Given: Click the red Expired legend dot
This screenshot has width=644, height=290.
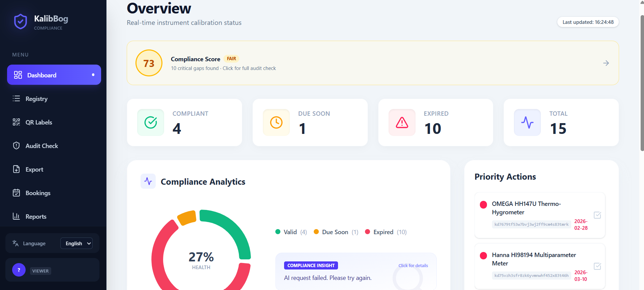Looking at the screenshot, I should tap(368, 231).
